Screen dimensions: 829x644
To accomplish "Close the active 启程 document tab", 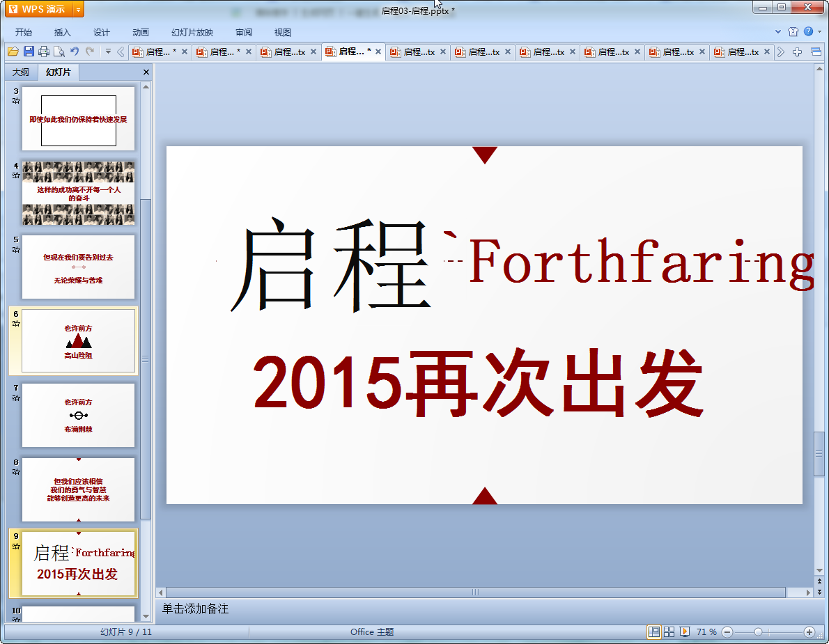I will [x=378, y=52].
